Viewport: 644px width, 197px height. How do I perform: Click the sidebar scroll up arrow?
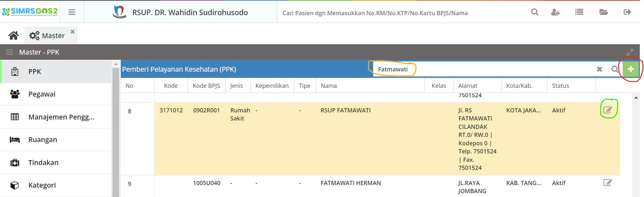pyautogui.click(x=116, y=64)
